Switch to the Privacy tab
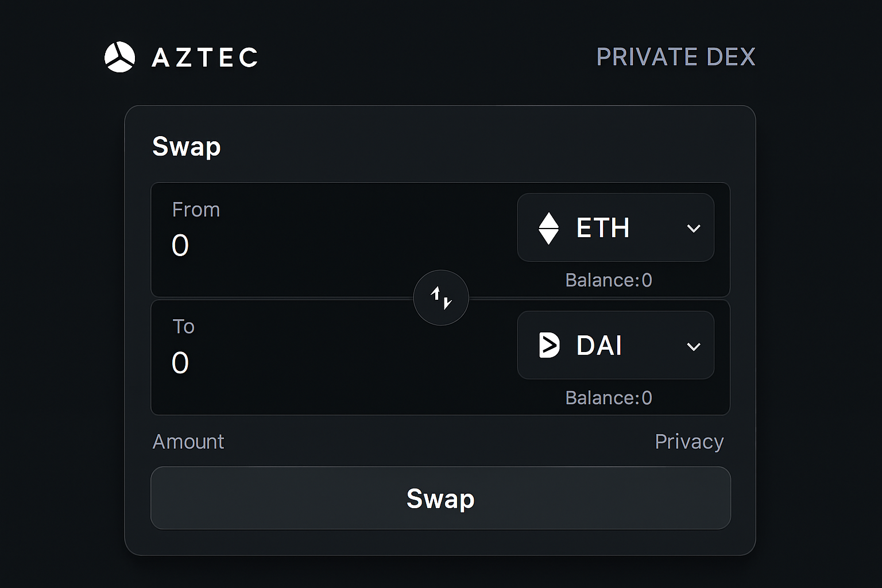 coord(689,442)
